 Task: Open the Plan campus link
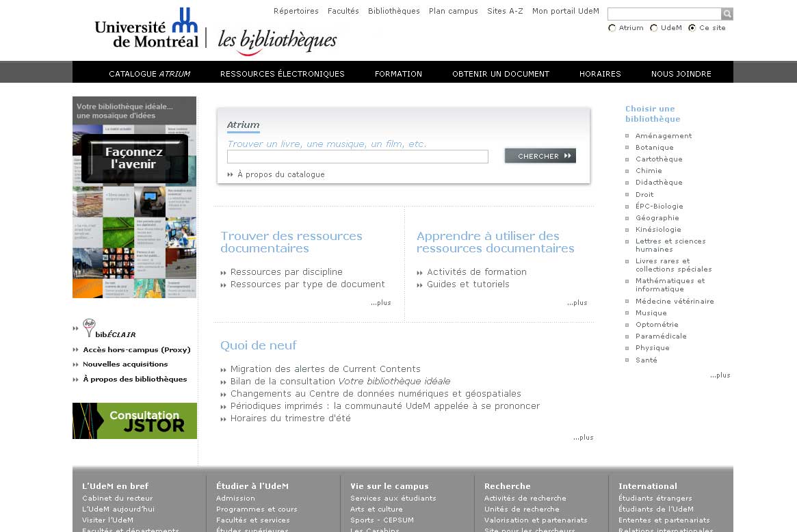click(x=454, y=11)
